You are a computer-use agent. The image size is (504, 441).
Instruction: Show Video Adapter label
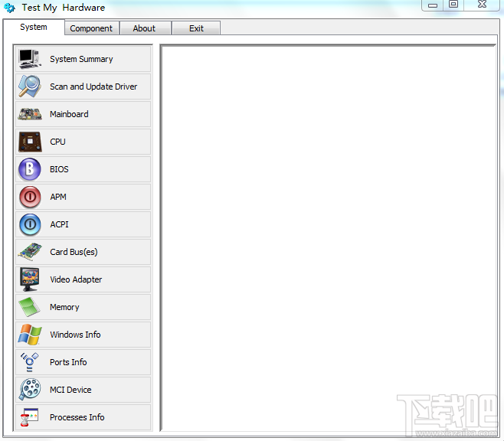[76, 279]
